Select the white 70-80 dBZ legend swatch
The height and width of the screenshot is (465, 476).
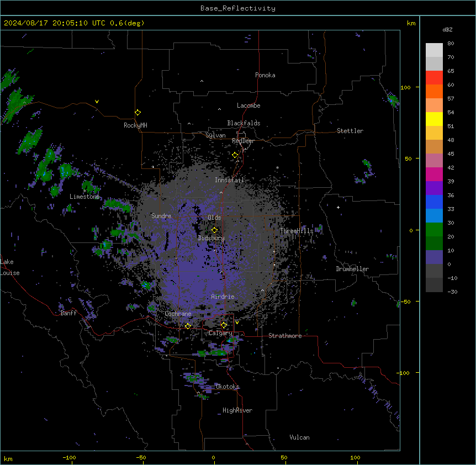pos(434,50)
